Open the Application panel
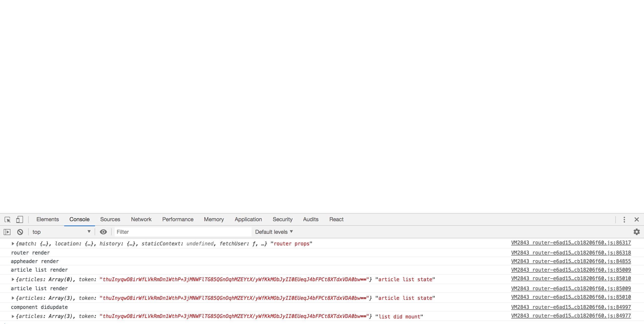The height and width of the screenshot is (324, 644). pyautogui.click(x=248, y=219)
